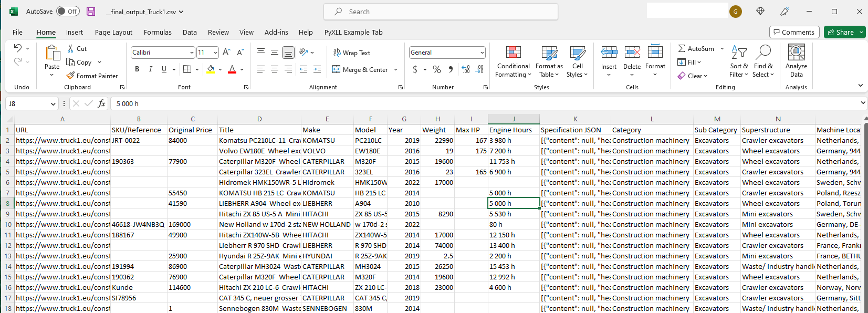The height and width of the screenshot is (313, 868).
Task: Click the Undo arrow icon
Action: click(18, 48)
